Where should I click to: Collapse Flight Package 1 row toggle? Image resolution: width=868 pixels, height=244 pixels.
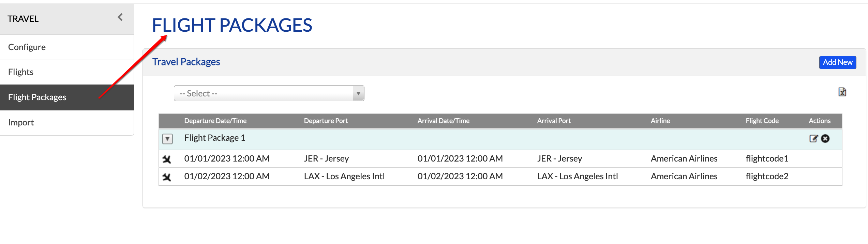click(167, 139)
